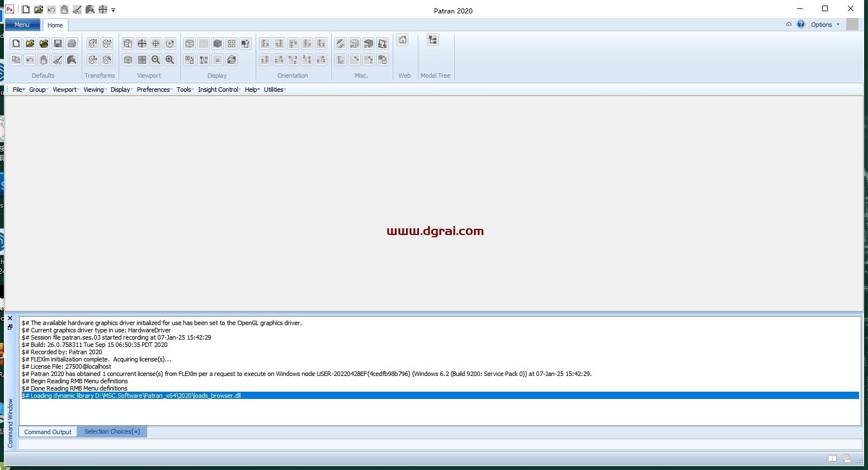Switch to the Selection Choices(=) tab
The height and width of the screenshot is (470, 868).
click(x=112, y=431)
